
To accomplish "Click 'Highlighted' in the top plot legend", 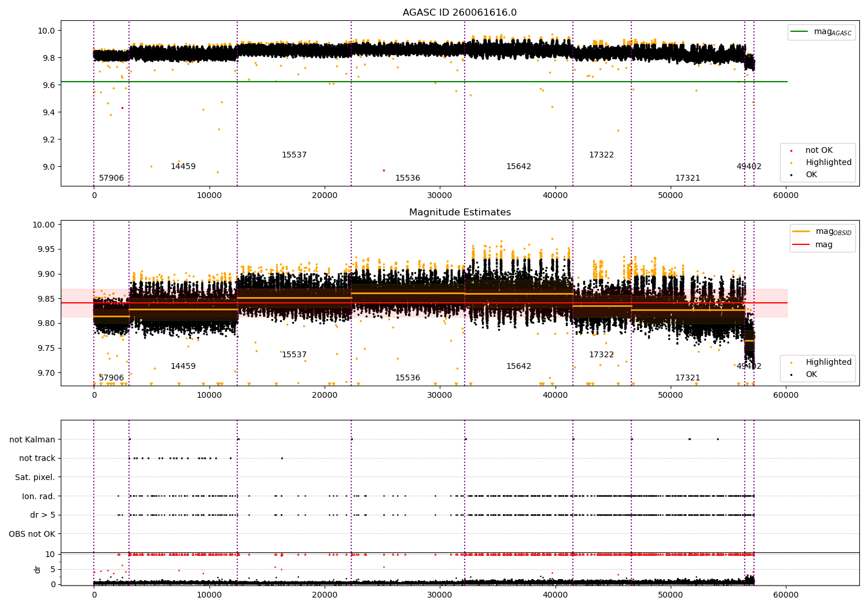I will point(829,163).
